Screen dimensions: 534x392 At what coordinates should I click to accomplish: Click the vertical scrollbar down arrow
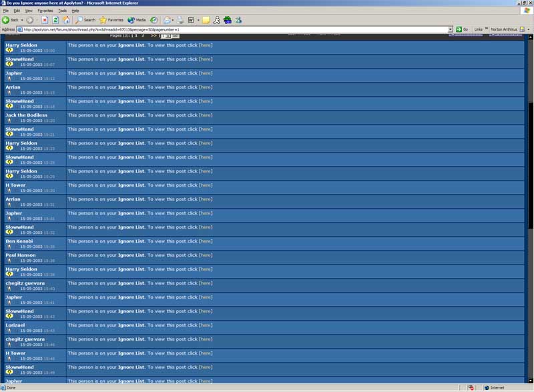point(531,381)
